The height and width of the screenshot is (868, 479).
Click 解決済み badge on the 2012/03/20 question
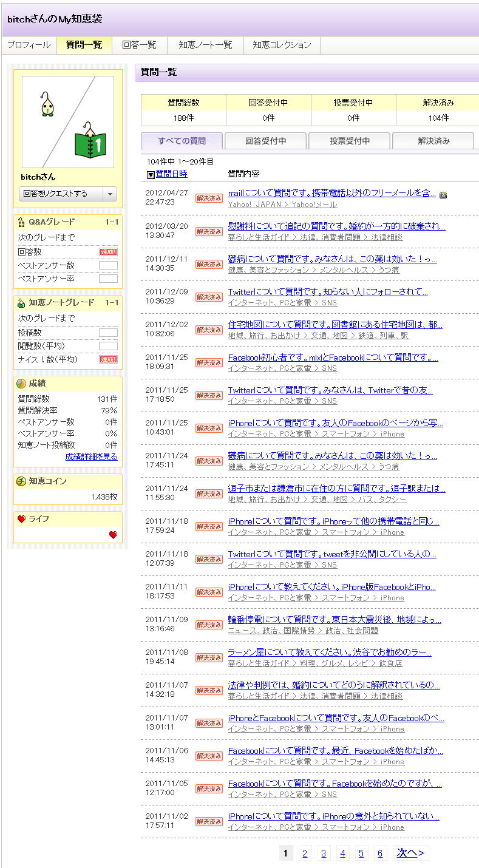coord(209,231)
